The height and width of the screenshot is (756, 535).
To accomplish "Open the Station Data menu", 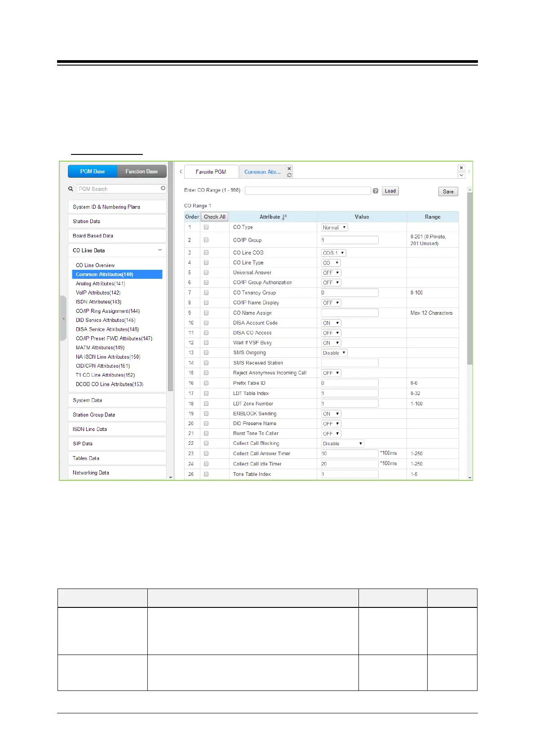I will (x=117, y=221).
